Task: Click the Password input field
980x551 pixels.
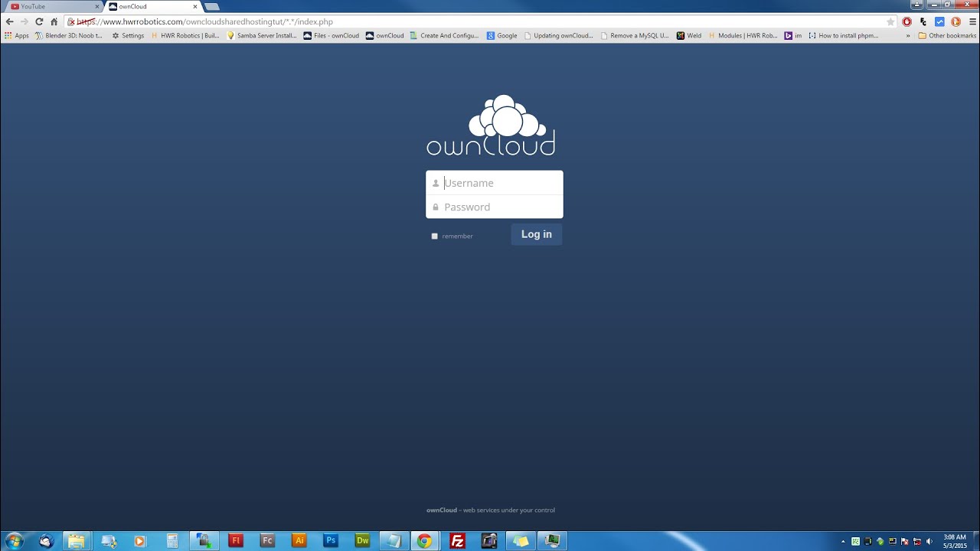Action: tap(495, 207)
